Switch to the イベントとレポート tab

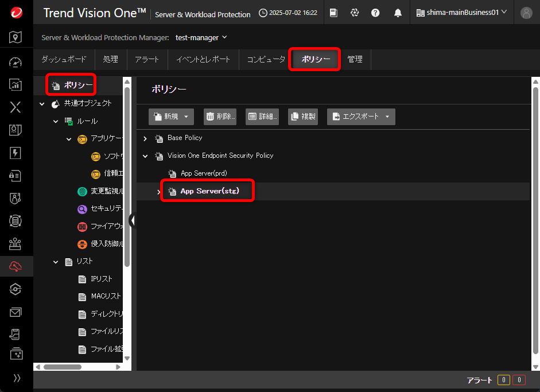203,60
